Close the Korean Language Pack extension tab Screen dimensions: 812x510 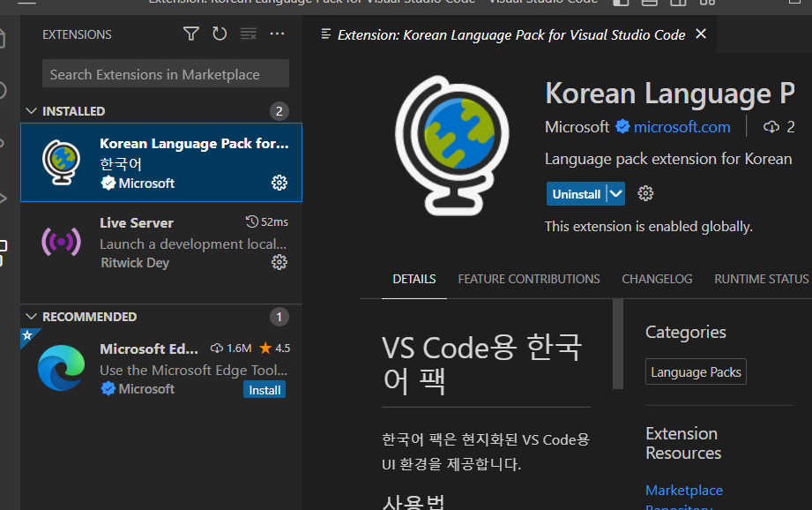click(x=701, y=34)
